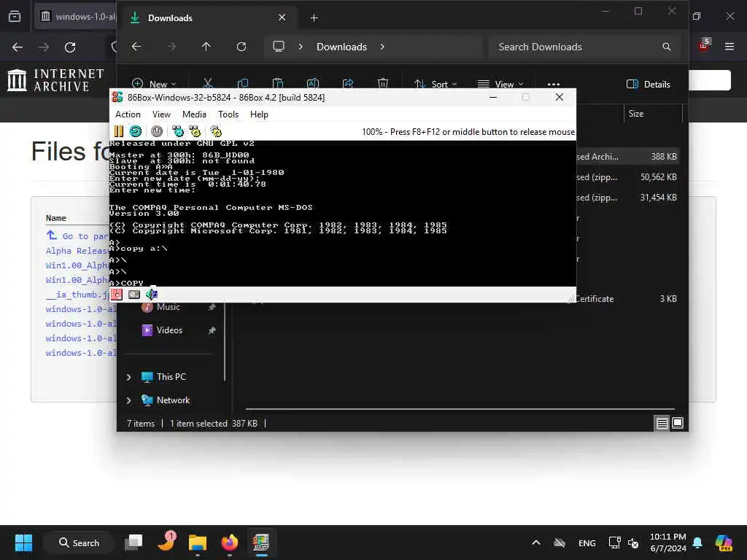
Task: Switch Explorer to details list view
Action: click(x=662, y=423)
